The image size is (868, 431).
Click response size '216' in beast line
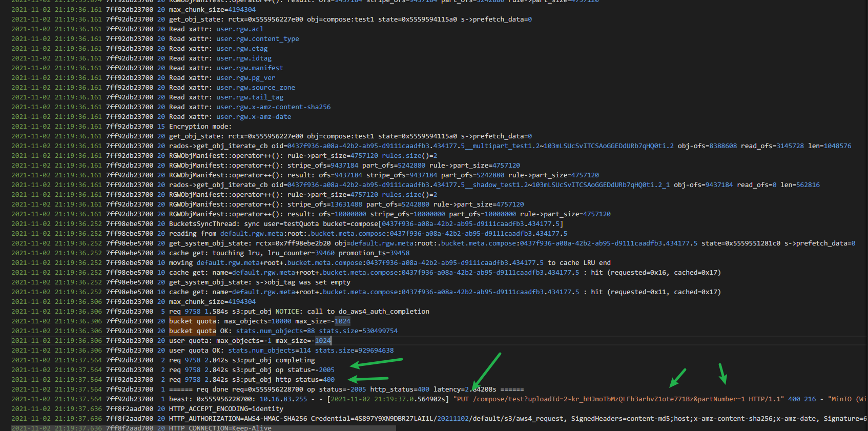click(x=810, y=399)
